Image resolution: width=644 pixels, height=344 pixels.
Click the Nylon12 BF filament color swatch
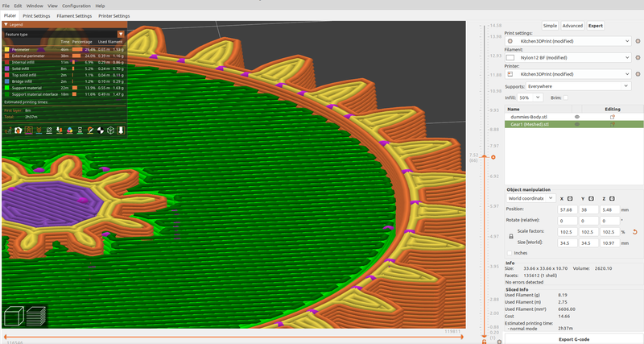(x=510, y=58)
